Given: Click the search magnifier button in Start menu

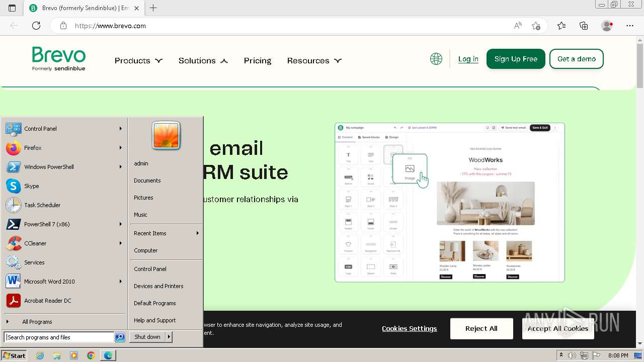Looking at the screenshot, I should pos(120,337).
